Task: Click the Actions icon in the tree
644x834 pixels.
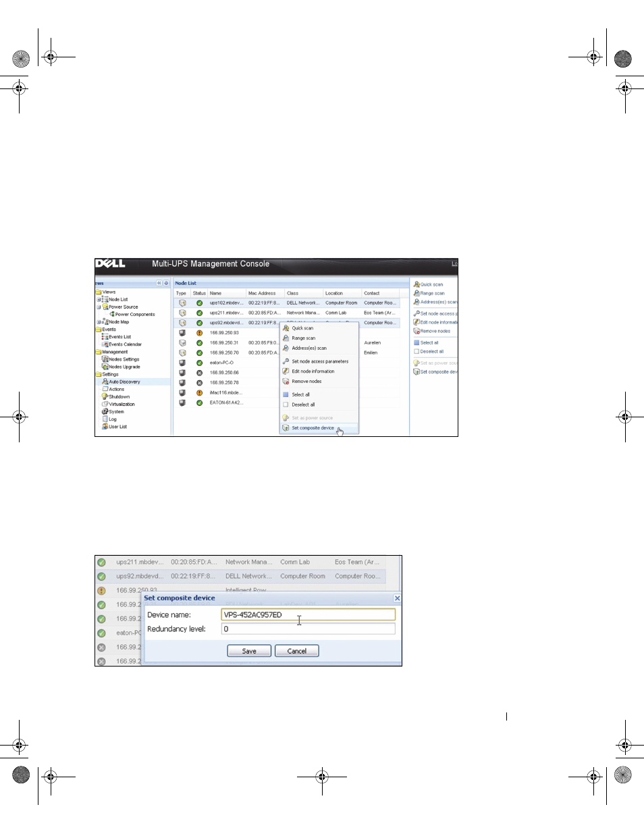Action: point(105,389)
